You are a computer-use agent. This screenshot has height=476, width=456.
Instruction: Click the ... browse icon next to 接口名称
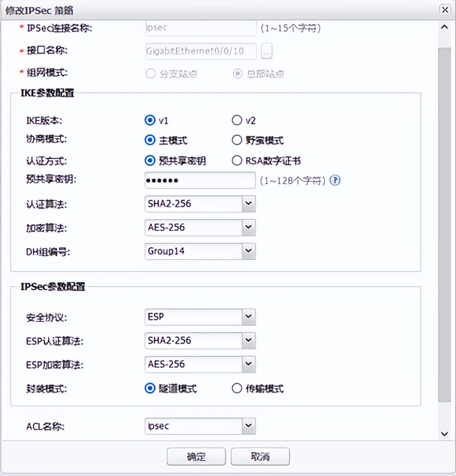click(266, 51)
